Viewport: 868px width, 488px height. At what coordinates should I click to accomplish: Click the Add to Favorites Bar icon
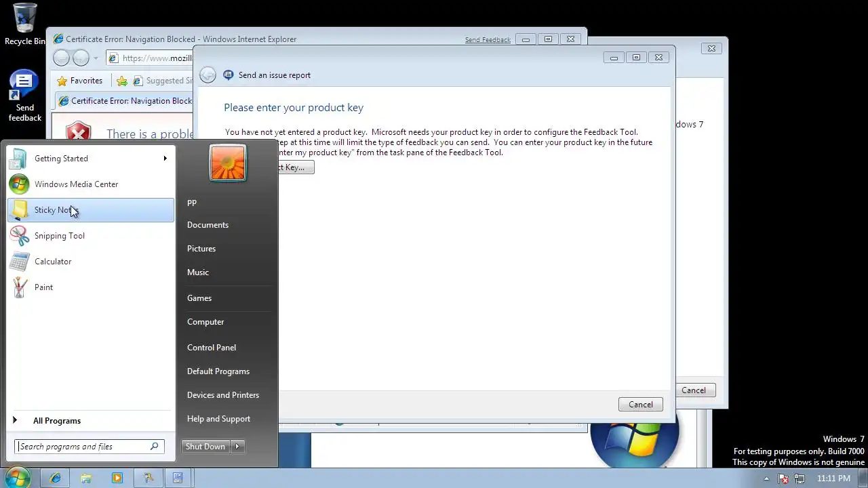pos(121,81)
